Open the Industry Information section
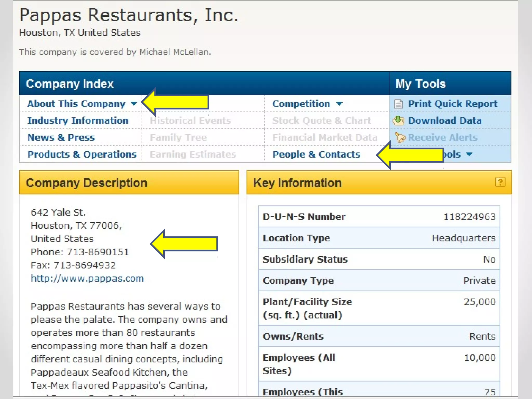532x399 pixels. pyautogui.click(x=78, y=121)
